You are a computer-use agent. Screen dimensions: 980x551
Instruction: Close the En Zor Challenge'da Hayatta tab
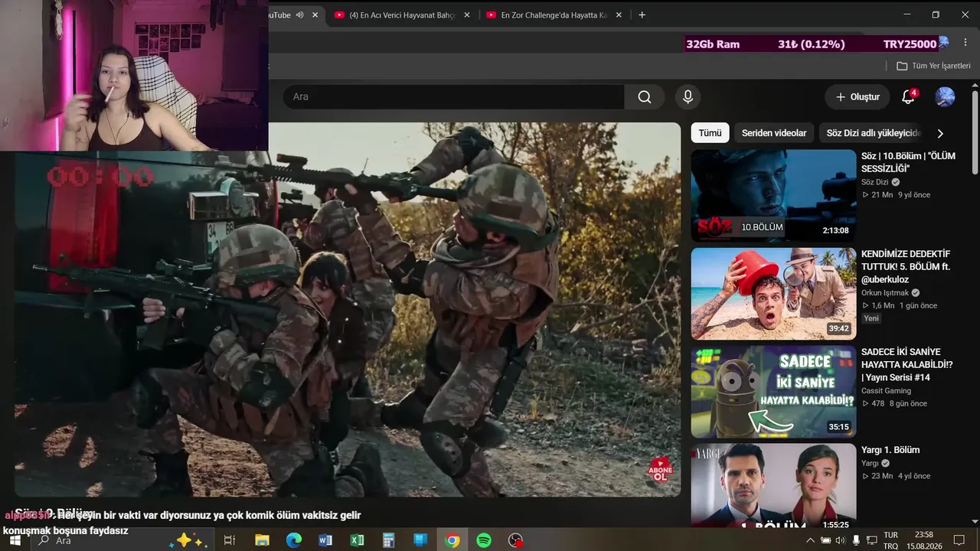tap(619, 15)
